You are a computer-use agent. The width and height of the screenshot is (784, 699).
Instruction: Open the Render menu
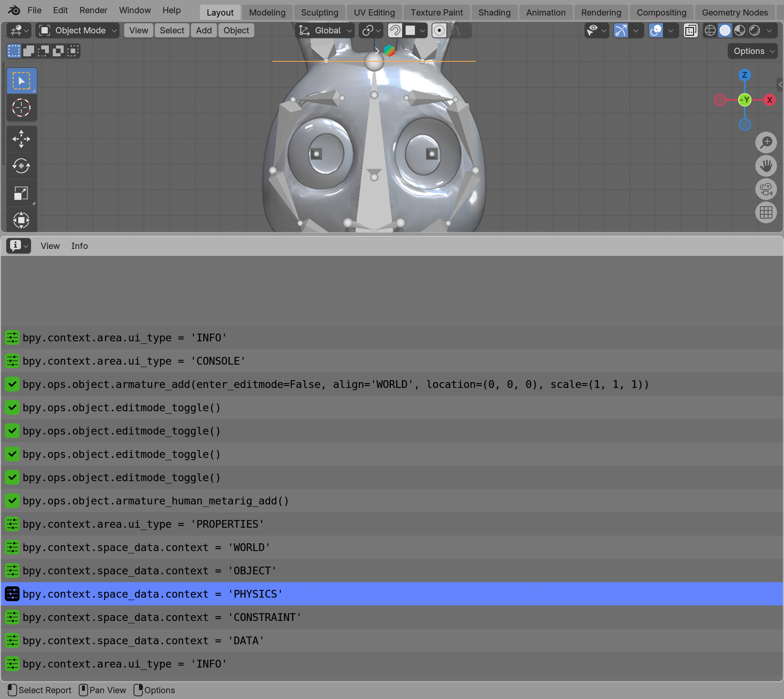point(93,10)
